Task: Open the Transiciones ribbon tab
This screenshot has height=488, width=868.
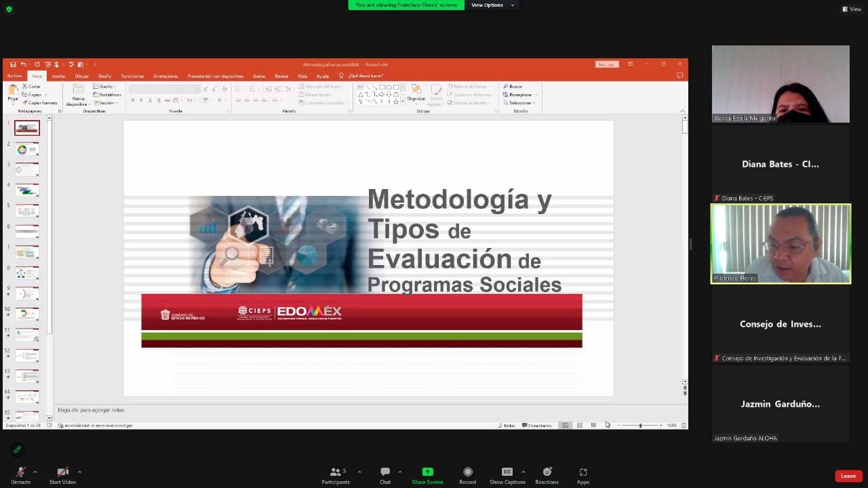Action: pos(132,76)
